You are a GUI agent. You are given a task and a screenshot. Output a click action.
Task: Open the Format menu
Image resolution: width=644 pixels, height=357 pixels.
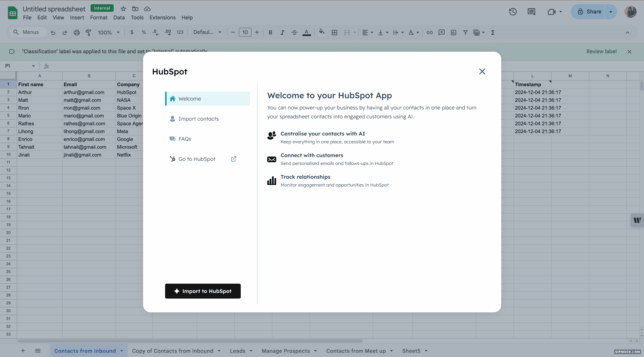(99, 17)
